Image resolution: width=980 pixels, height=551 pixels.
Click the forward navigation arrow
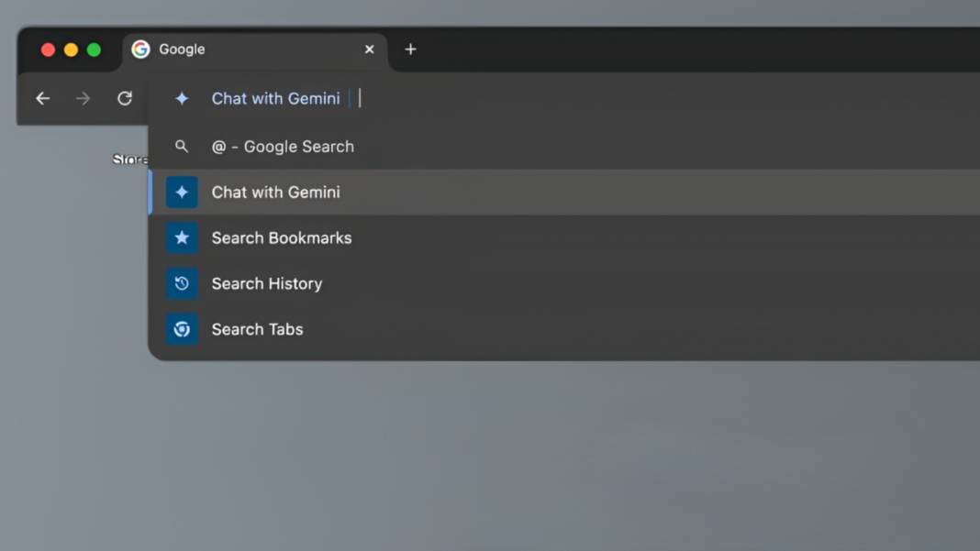coord(84,98)
